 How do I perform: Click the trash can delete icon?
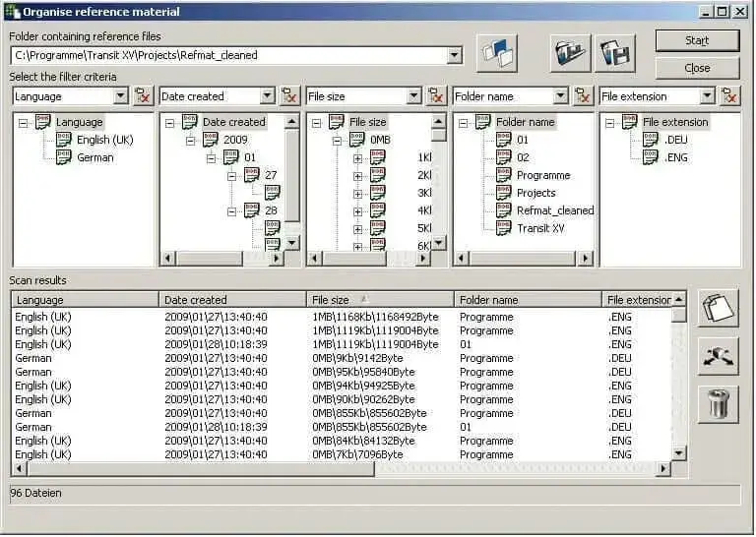click(718, 404)
